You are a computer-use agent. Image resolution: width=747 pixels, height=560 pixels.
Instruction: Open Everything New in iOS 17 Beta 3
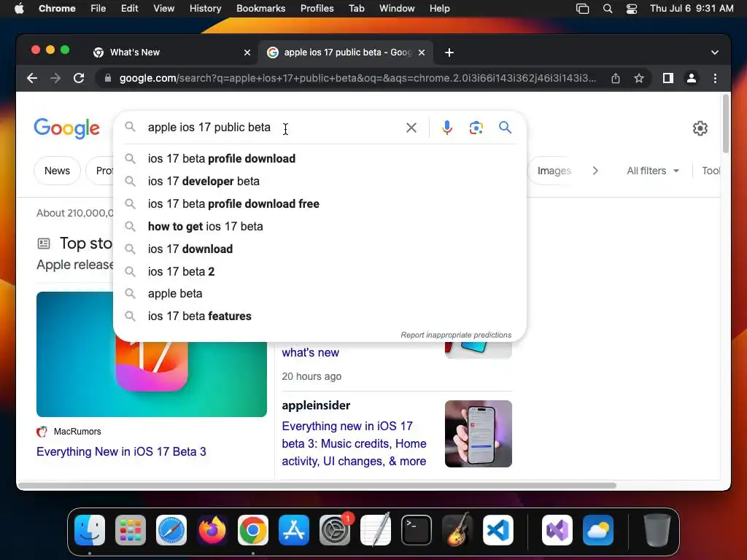[x=121, y=451]
